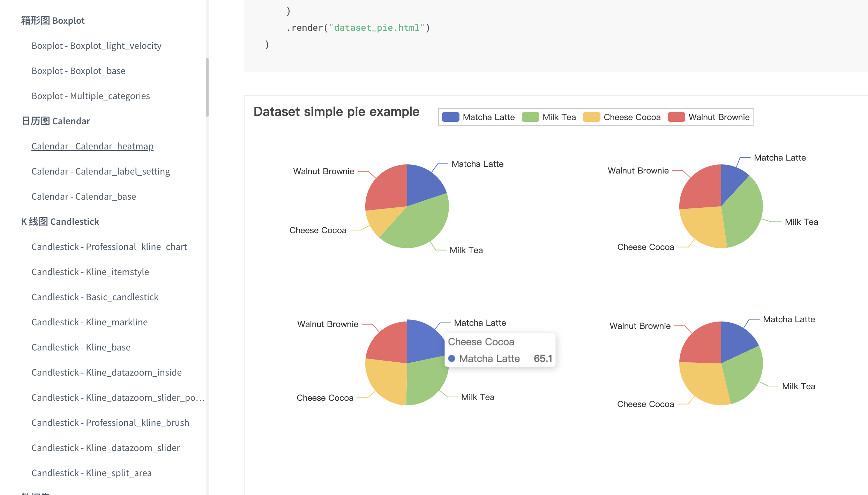Open Calendar - Calendar_label_setting page
Image resolution: width=868 pixels, height=495 pixels.
tap(100, 171)
